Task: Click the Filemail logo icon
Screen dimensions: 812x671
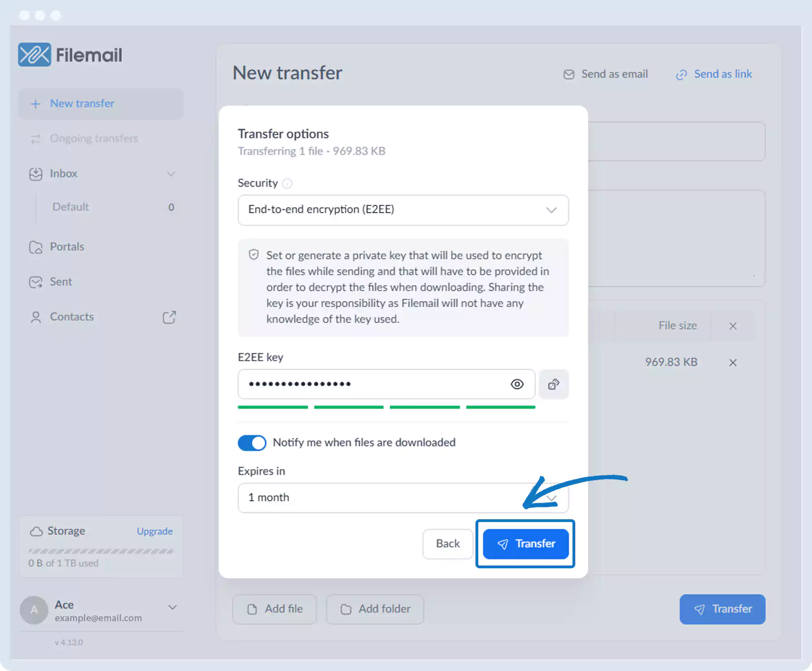Action: pos(35,54)
